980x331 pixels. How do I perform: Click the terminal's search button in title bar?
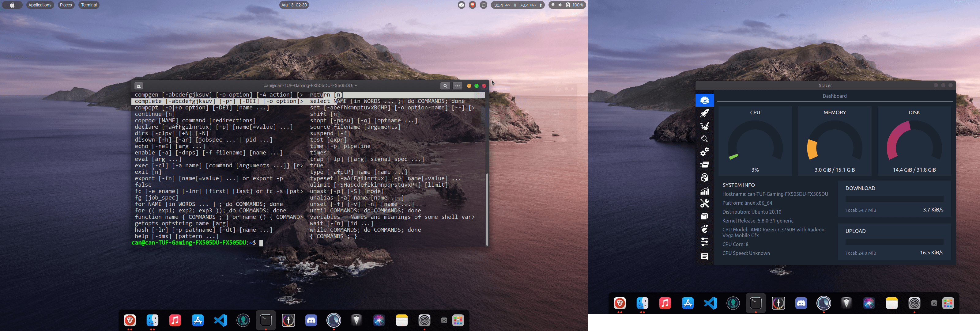click(445, 86)
